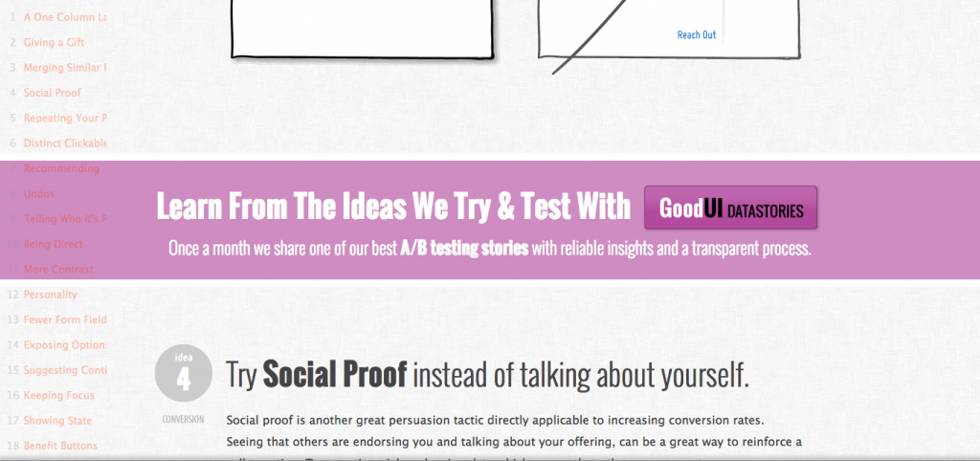Select 'Exposing Options' sidebar entry
The height and width of the screenshot is (461, 980).
click(64, 345)
